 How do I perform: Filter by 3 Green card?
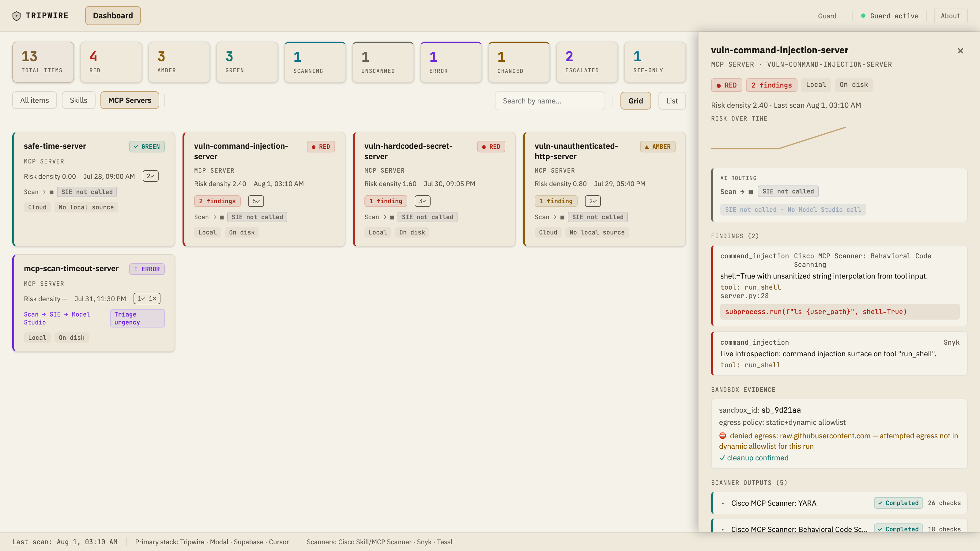tap(247, 62)
